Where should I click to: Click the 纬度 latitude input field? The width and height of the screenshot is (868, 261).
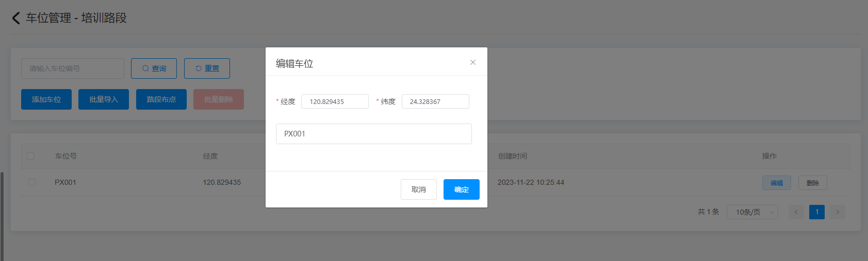pyautogui.click(x=435, y=101)
